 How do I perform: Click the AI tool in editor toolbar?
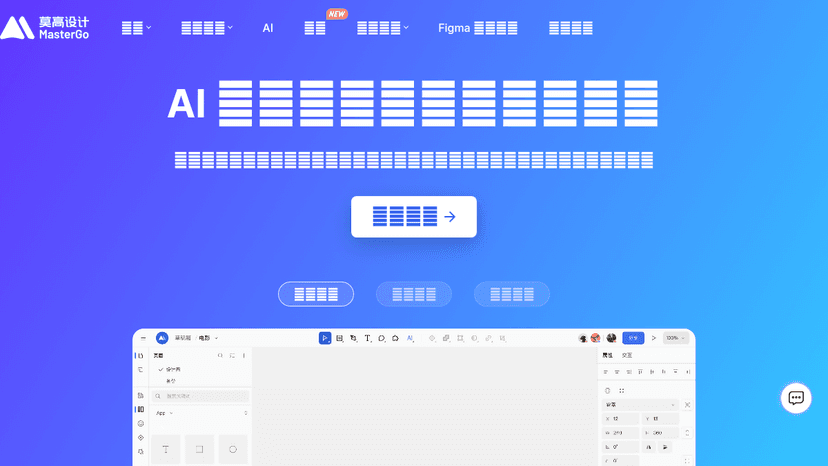coord(410,338)
